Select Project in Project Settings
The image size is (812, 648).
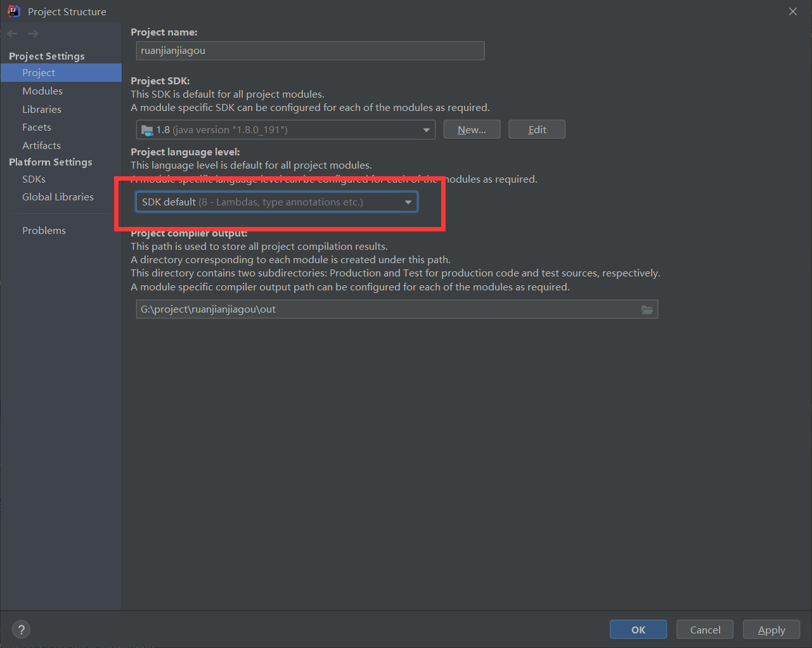click(61, 73)
